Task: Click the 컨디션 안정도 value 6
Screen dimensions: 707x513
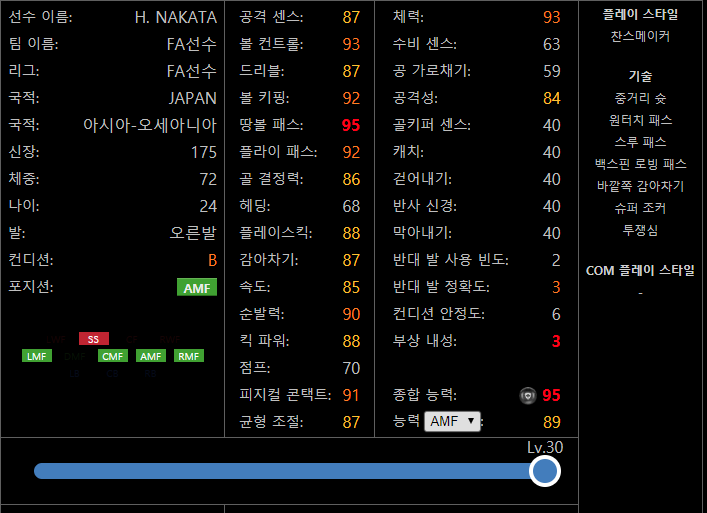Action: [556, 314]
